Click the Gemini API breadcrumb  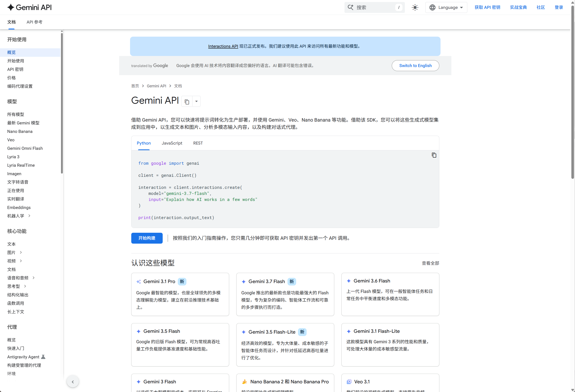pos(156,86)
